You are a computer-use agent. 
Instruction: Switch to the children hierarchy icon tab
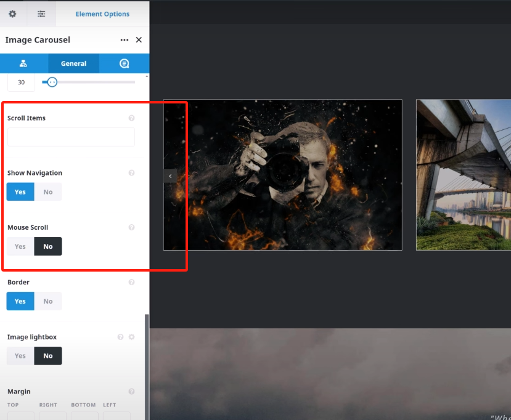coord(23,63)
